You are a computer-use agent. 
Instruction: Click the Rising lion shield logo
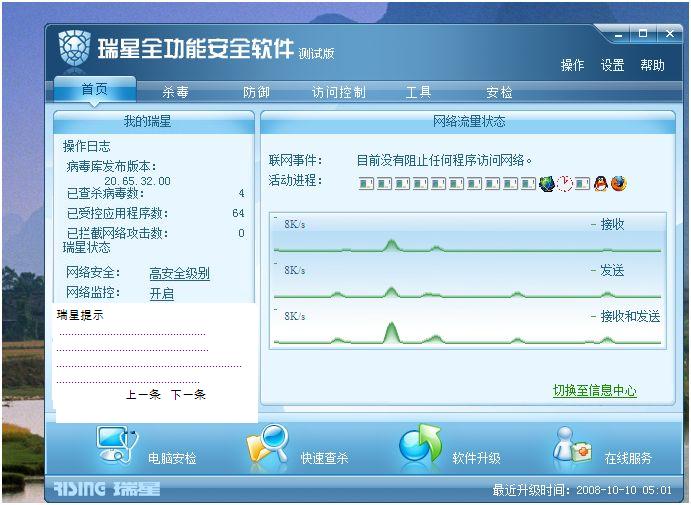coord(74,49)
